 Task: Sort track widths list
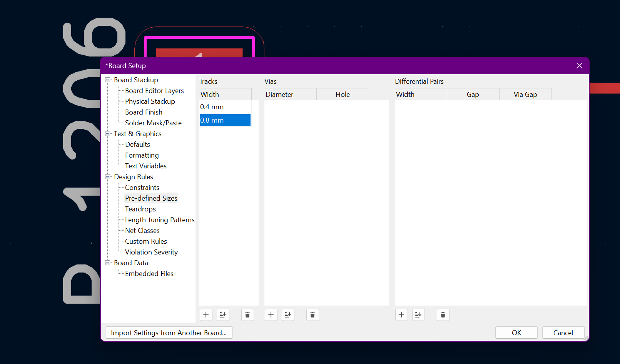[223, 315]
